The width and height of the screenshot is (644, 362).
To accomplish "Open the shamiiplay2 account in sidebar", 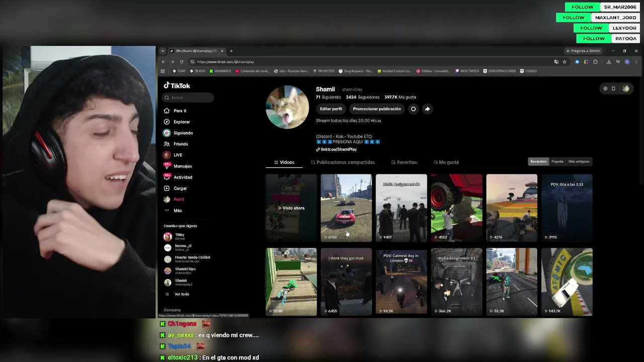I will pos(179,283).
